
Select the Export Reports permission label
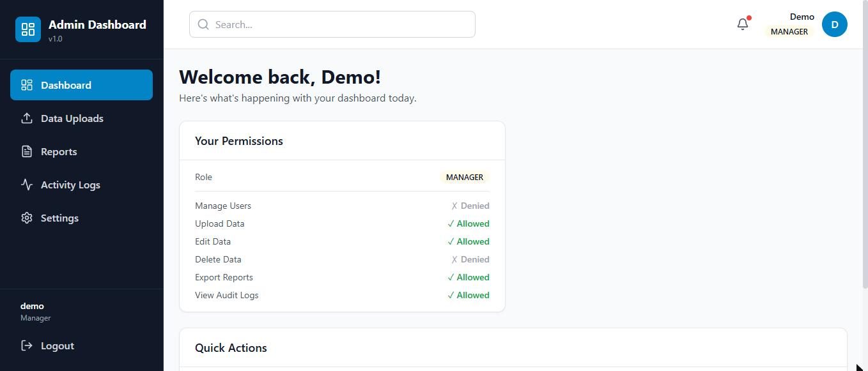tap(224, 277)
